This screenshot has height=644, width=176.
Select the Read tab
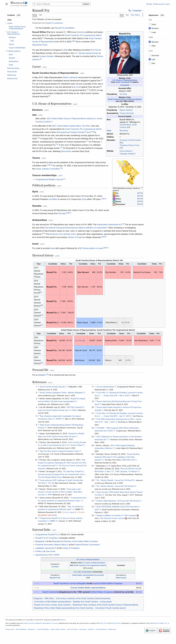click(x=121, y=15)
